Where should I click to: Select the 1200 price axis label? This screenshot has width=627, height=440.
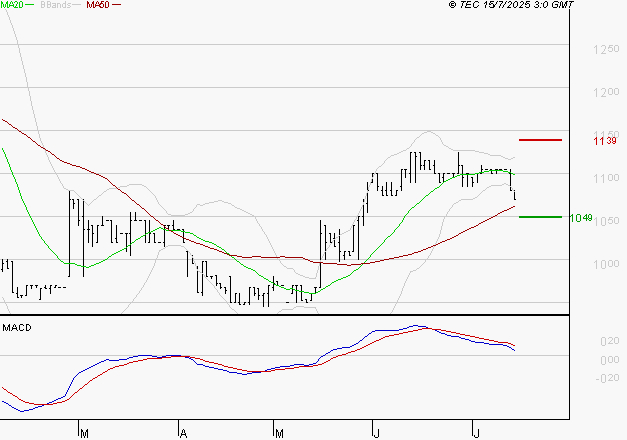[606, 92]
